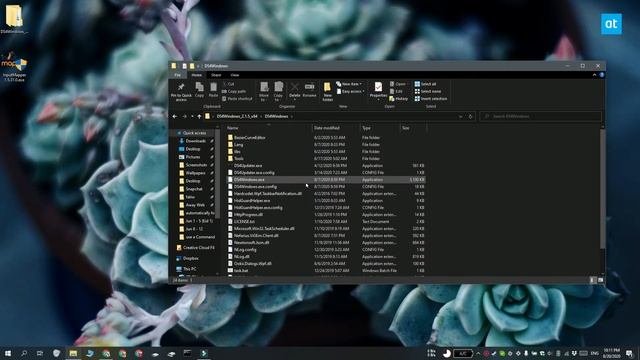The width and height of the screenshot is (640, 360).
Task: Click Paste shortcut in ribbon
Action: pyautogui.click(x=237, y=98)
